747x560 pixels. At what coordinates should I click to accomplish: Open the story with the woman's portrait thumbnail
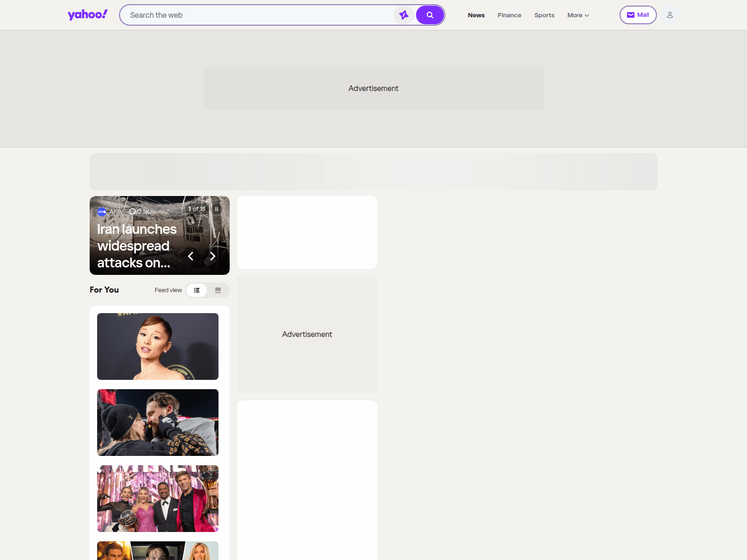coord(158,346)
